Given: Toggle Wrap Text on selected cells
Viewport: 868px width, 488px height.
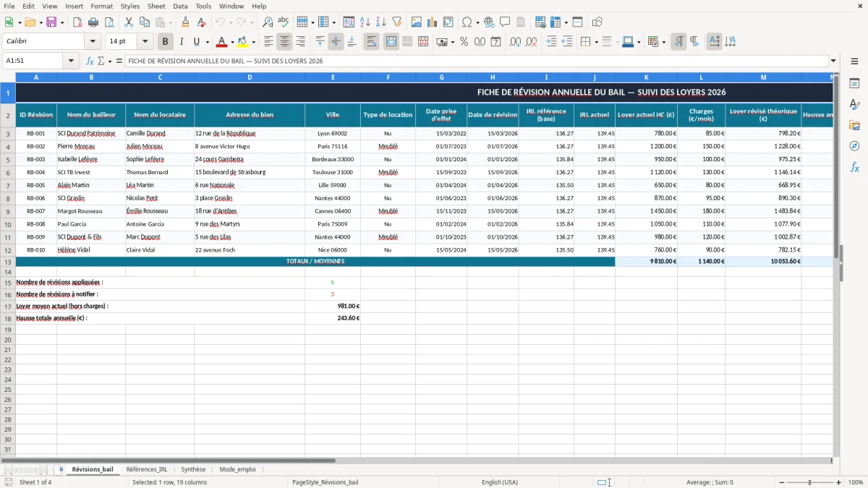Looking at the screenshot, I should (x=371, y=42).
